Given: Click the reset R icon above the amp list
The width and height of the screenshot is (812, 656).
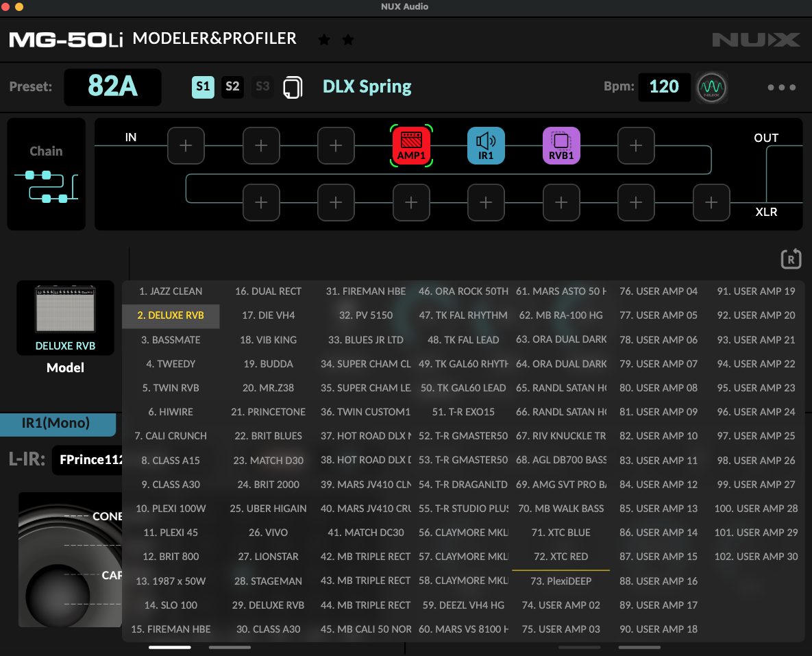Looking at the screenshot, I should (791, 258).
